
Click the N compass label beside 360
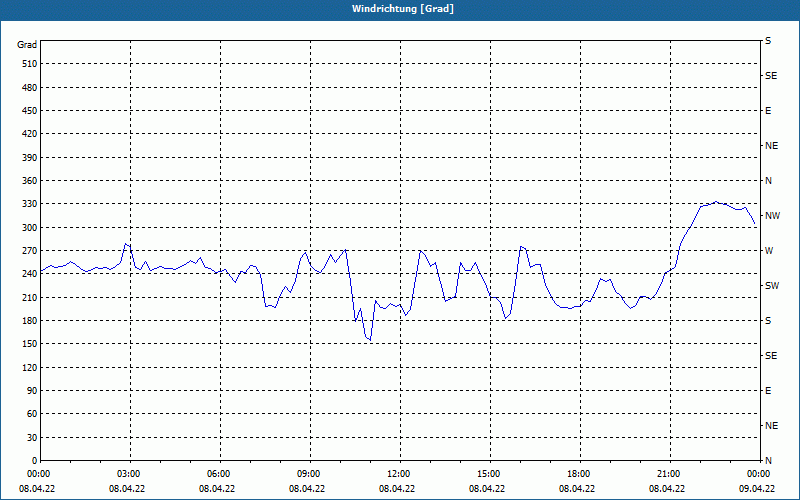769,181
